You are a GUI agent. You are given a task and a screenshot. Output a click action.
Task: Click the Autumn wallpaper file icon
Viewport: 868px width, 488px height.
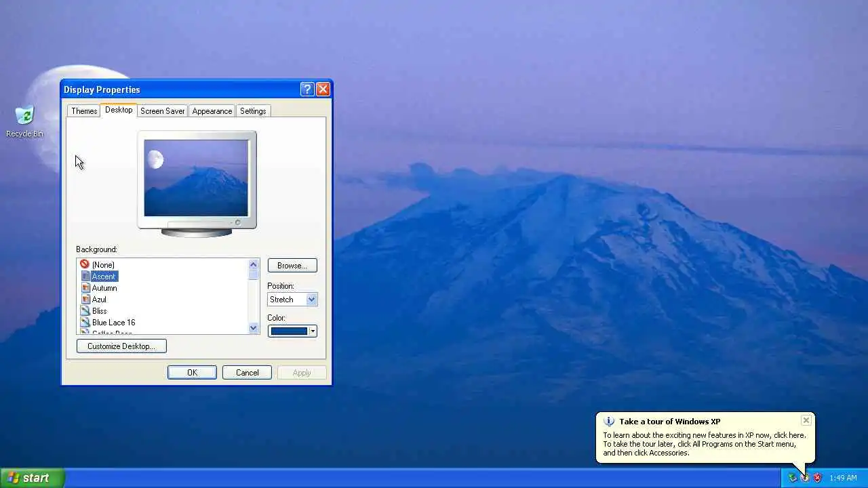pyautogui.click(x=85, y=287)
